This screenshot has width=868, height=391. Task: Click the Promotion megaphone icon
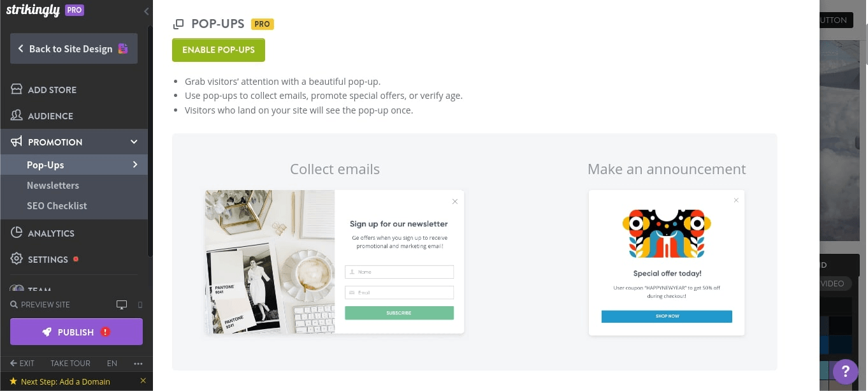click(17, 142)
